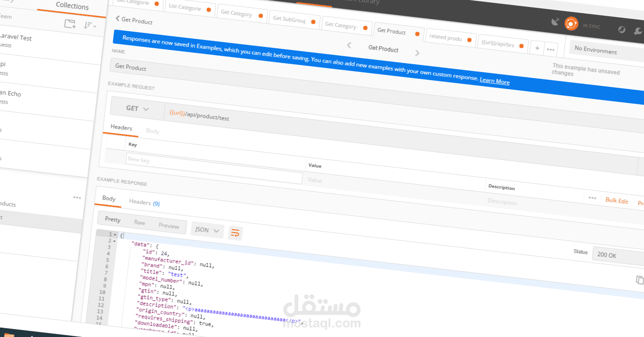This screenshot has height=337, width=644.
Task: Show the previous example with left chevron
Action: click(349, 45)
